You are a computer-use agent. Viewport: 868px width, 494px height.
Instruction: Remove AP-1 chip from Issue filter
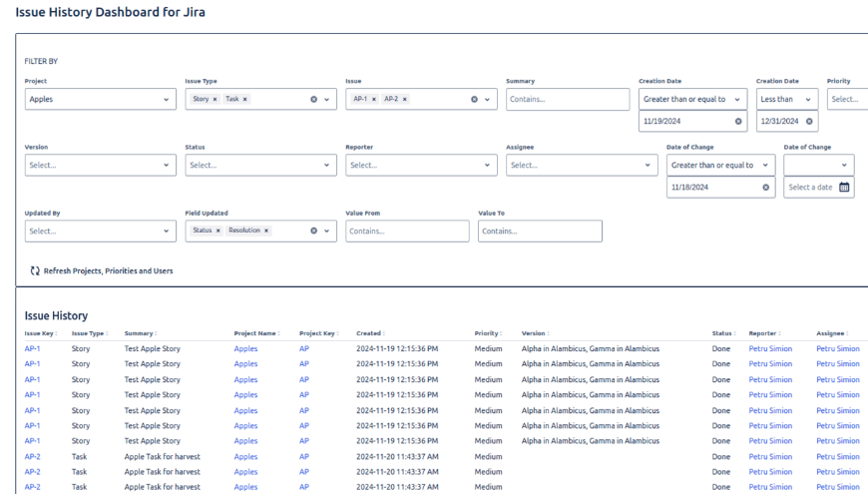tap(374, 100)
